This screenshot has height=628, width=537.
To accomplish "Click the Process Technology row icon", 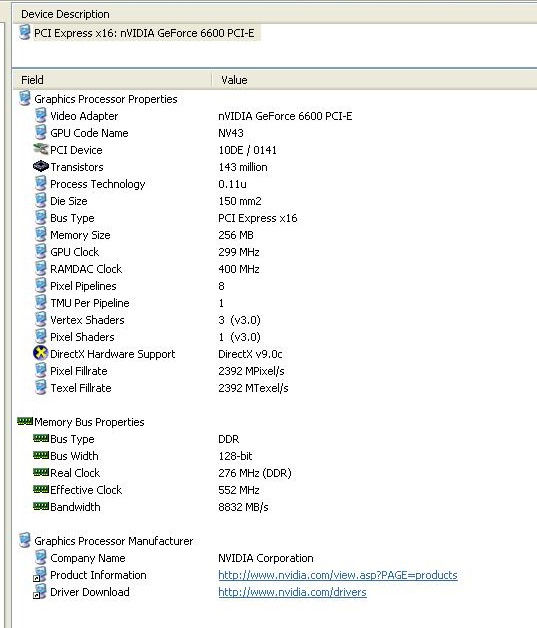I will tap(40, 184).
